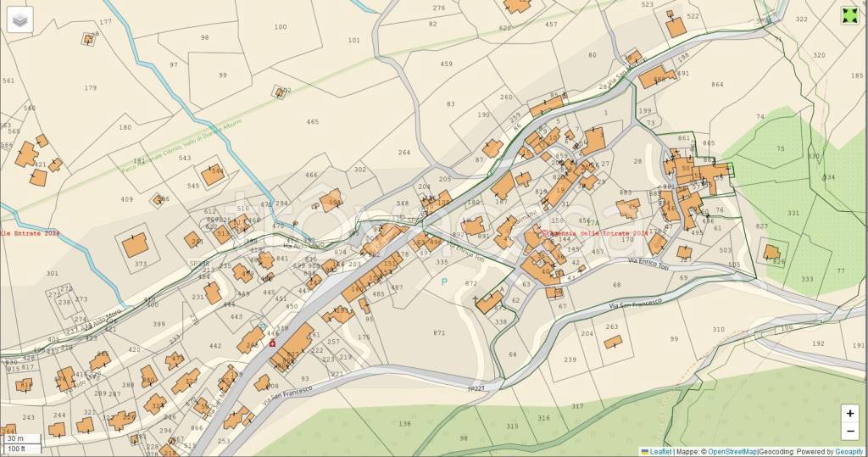The height and width of the screenshot is (457, 868).
Task: Zoom in on the map
Action: (849, 413)
